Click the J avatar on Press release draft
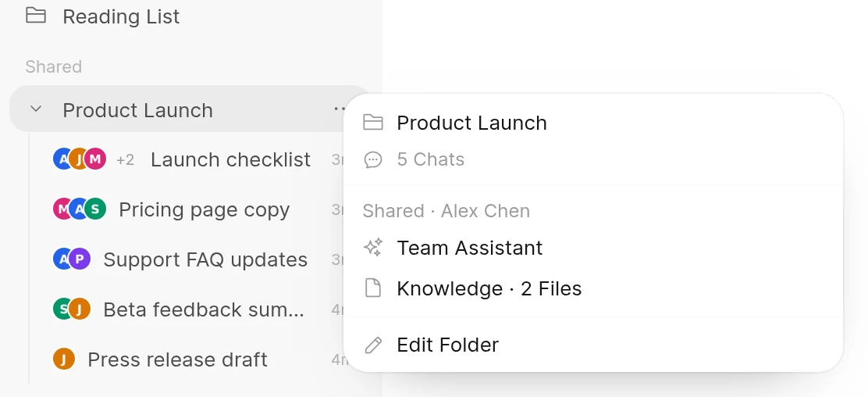 click(x=64, y=359)
